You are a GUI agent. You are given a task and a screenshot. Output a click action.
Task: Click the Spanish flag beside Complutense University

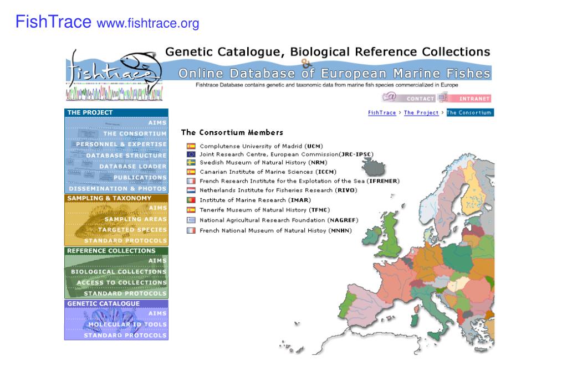click(191, 146)
